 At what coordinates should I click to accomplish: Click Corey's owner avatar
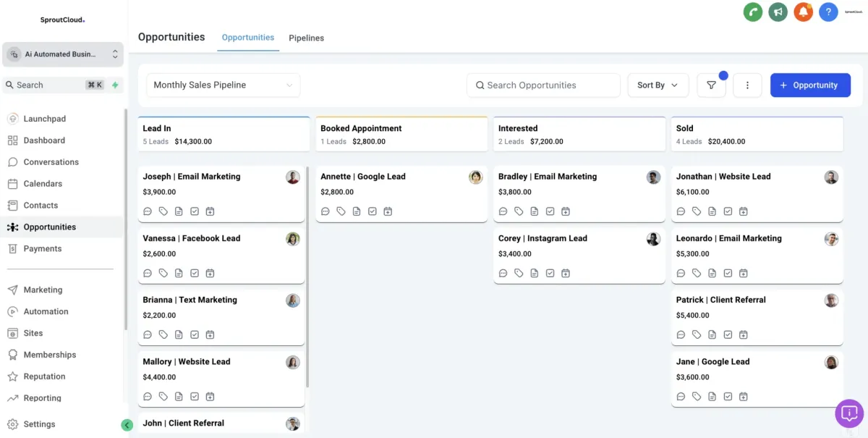[653, 239]
